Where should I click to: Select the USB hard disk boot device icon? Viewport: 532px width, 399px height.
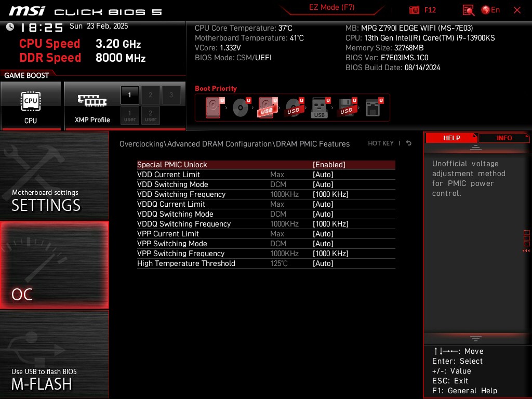268,108
